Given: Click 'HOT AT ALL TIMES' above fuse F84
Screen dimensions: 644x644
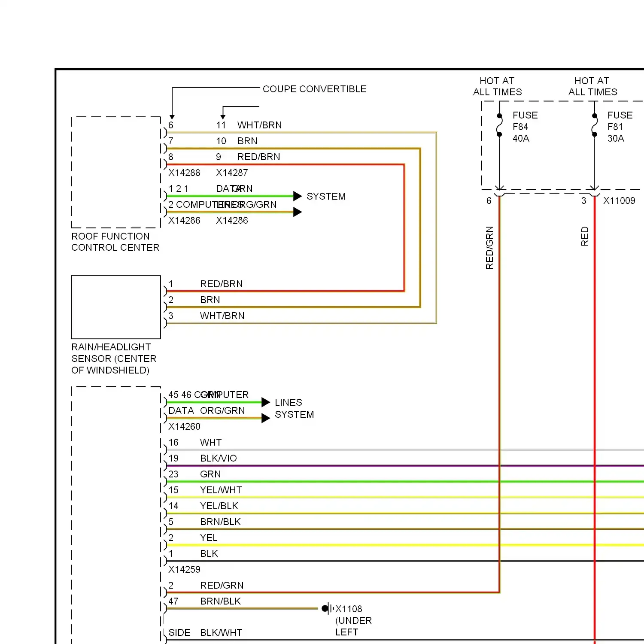Looking at the screenshot, I should coord(498,86).
